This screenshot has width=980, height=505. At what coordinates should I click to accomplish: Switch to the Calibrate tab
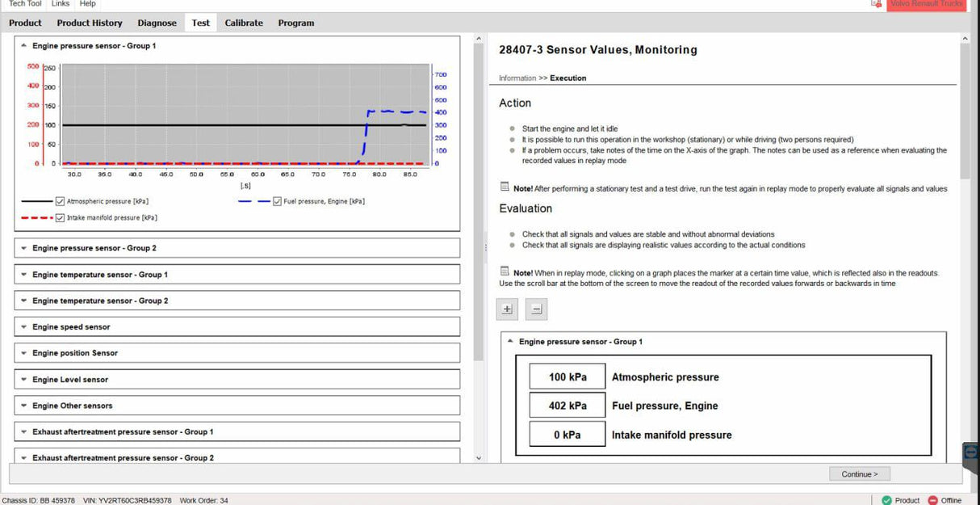pyautogui.click(x=244, y=23)
